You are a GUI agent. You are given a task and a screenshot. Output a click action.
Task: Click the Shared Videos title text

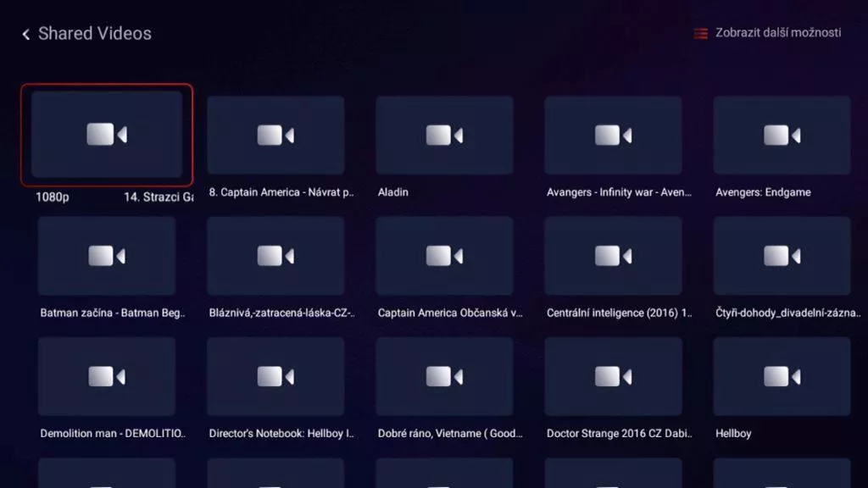95,34
